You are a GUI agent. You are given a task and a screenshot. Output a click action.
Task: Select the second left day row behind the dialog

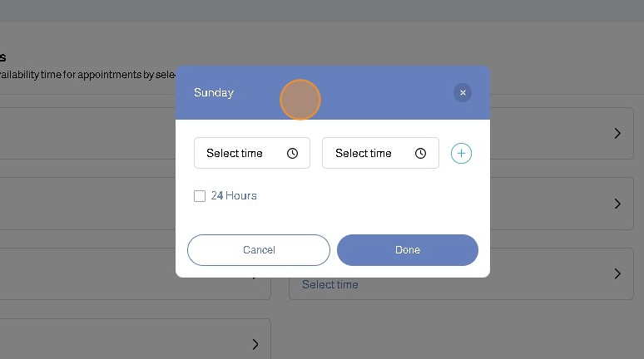point(83,204)
